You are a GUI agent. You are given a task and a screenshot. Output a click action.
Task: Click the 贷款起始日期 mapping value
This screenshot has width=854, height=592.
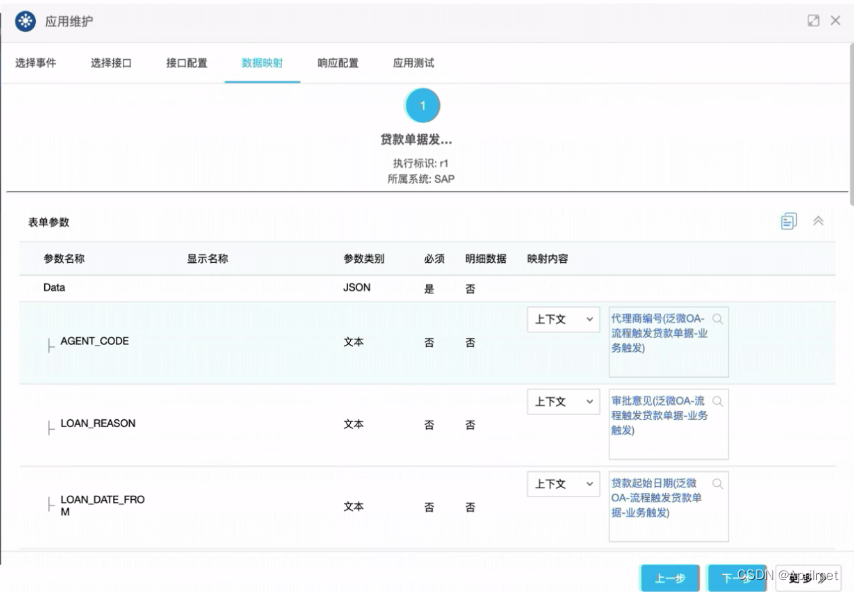coord(656,498)
